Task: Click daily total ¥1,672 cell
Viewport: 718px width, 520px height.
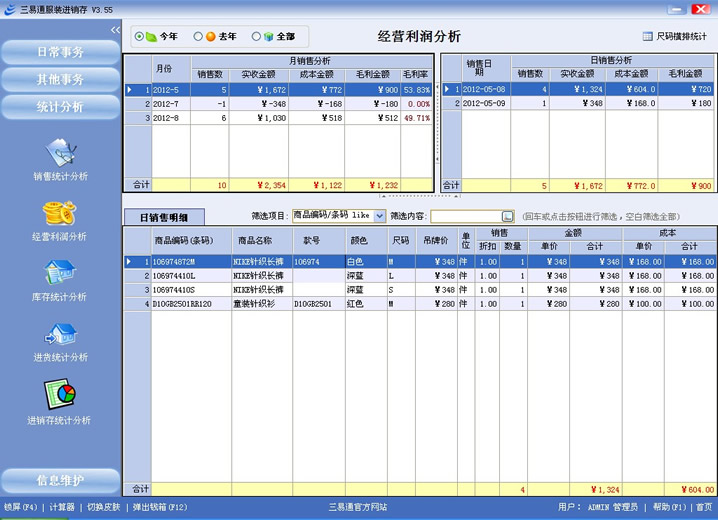Action: (577, 185)
